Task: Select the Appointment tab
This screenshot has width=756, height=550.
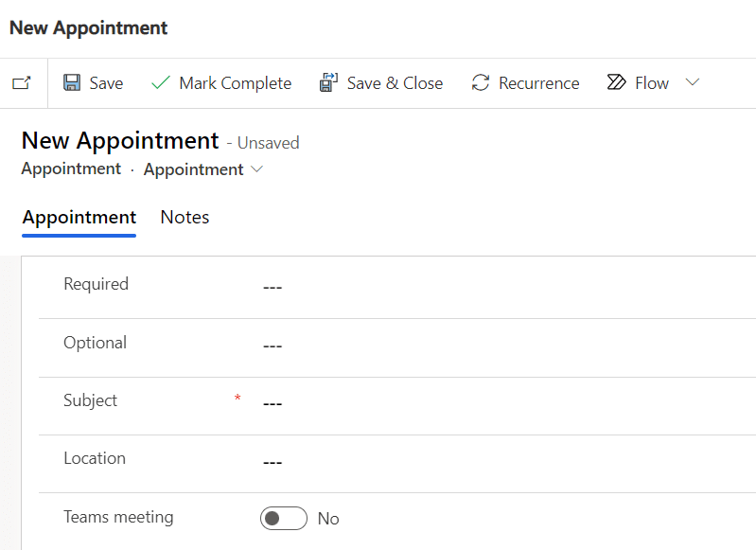Action: [79, 218]
